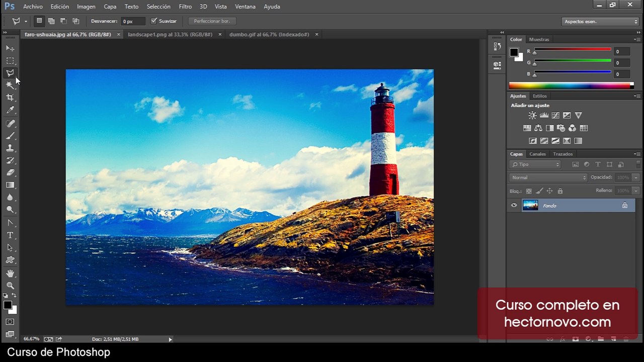Select the Zoom tool
This screenshot has width=644, height=362.
tap(10, 285)
